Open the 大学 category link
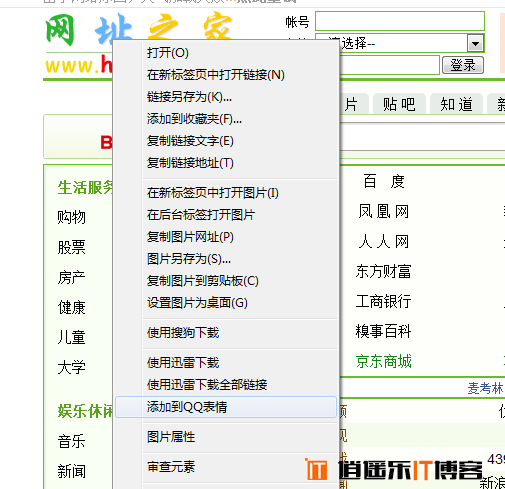This screenshot has width=505, height=489. [72, 367]
